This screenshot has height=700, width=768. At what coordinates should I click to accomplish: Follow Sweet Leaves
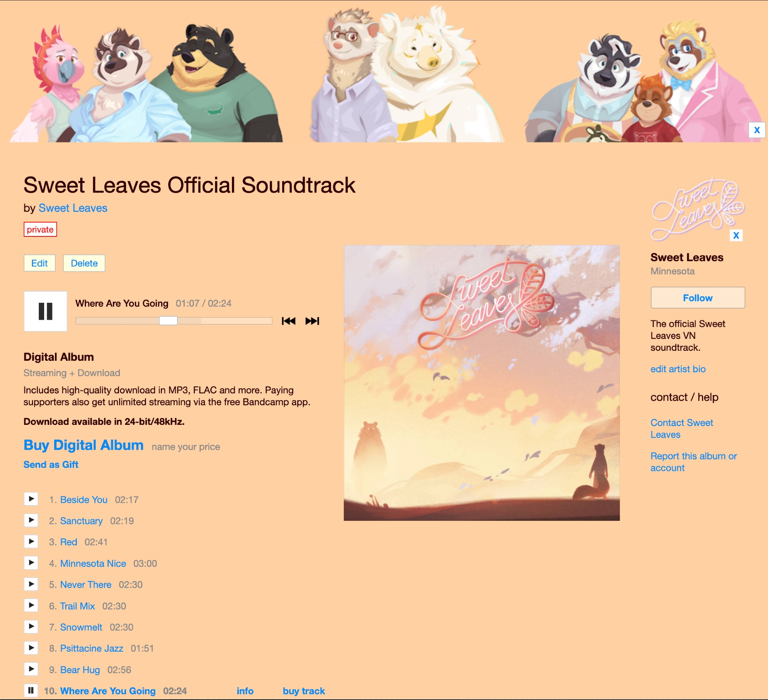[x=698, y=298]
